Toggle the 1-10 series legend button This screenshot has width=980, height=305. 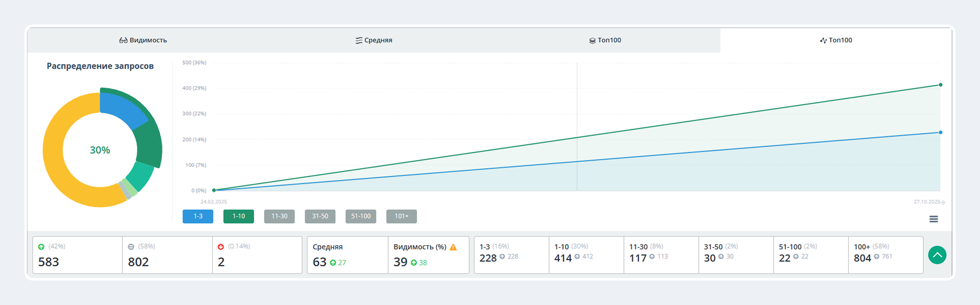(x=238, y=216)
